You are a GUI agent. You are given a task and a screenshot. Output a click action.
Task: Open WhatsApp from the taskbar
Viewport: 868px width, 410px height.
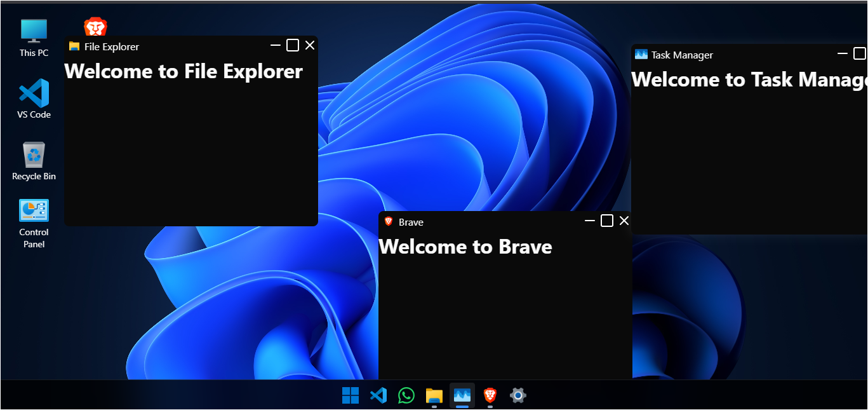(x=406, y=395)
